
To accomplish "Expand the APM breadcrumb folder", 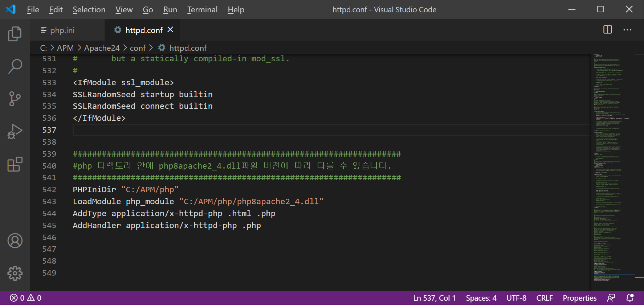I will [x=65, y=48].
